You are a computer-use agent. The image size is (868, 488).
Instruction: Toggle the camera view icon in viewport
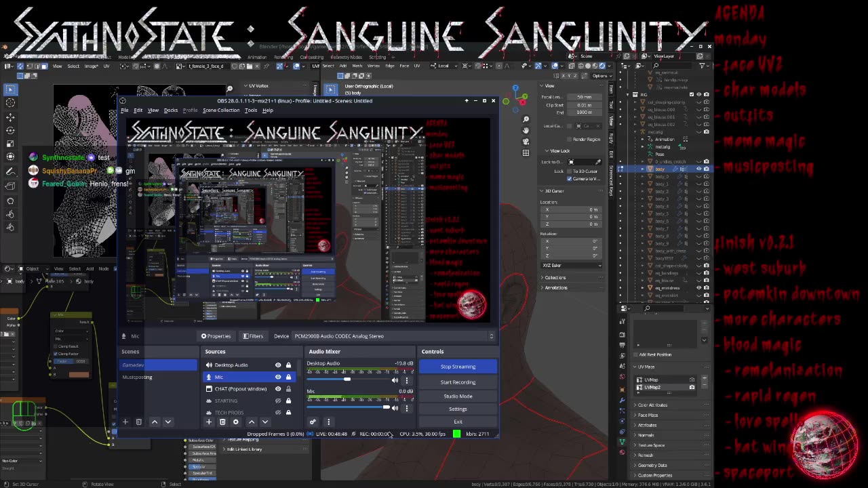coord(526,142)
